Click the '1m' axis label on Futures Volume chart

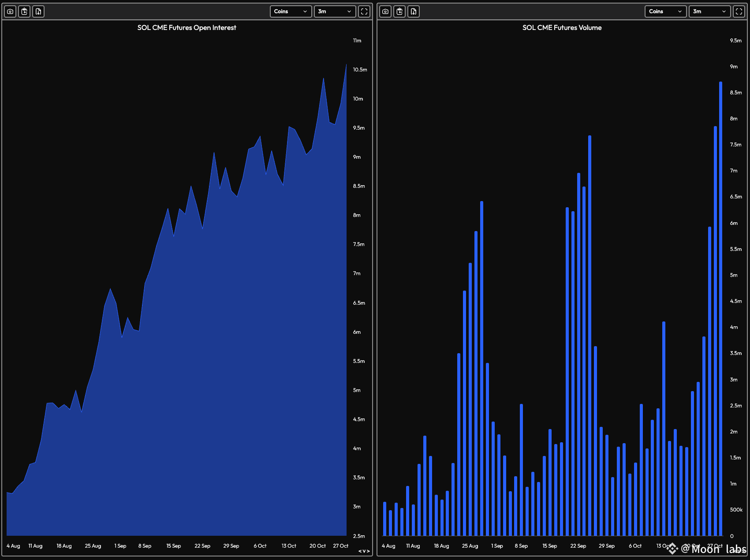(x=733, y=484)
